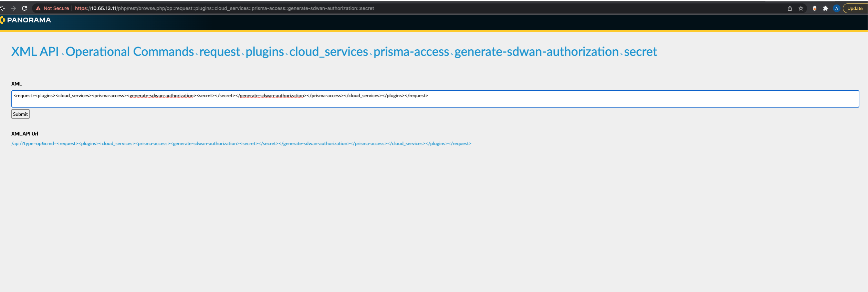Open the profile avatar A
Screen dimensions: 868x292
click(837, 8)
